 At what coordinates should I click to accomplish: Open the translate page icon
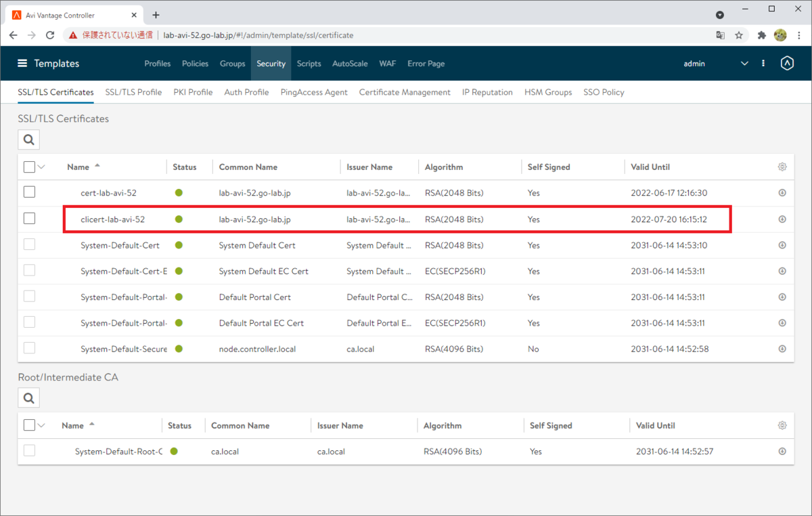[x=721, y=35]
